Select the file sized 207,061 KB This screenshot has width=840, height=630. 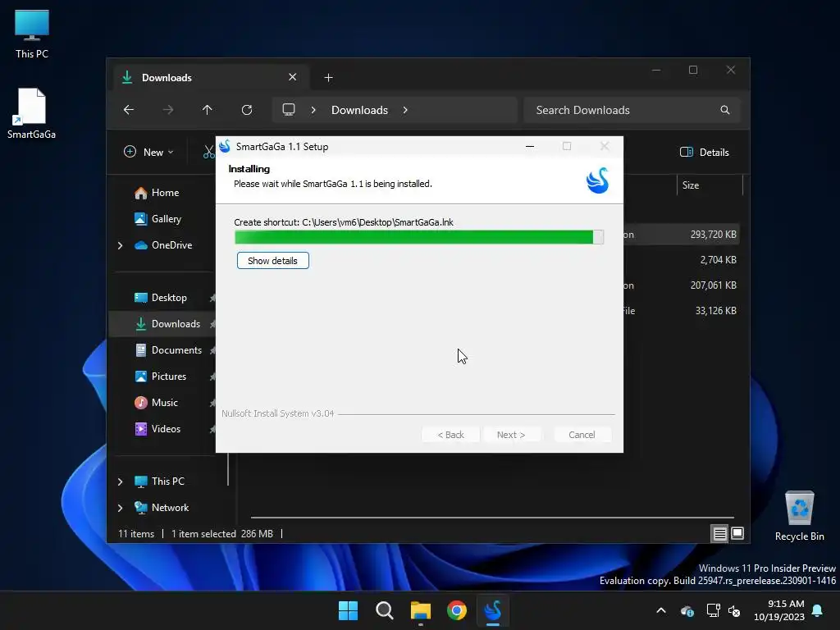[x=713, y=285]
